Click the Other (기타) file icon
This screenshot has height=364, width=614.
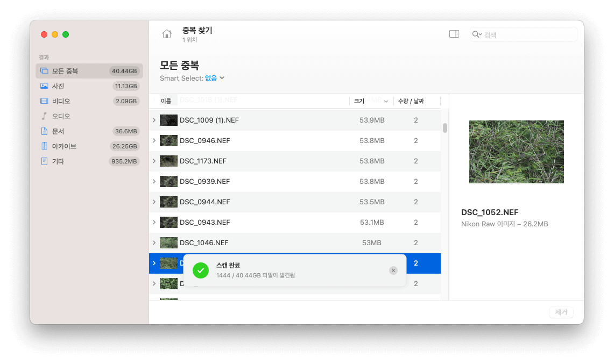tap(44, 161)
